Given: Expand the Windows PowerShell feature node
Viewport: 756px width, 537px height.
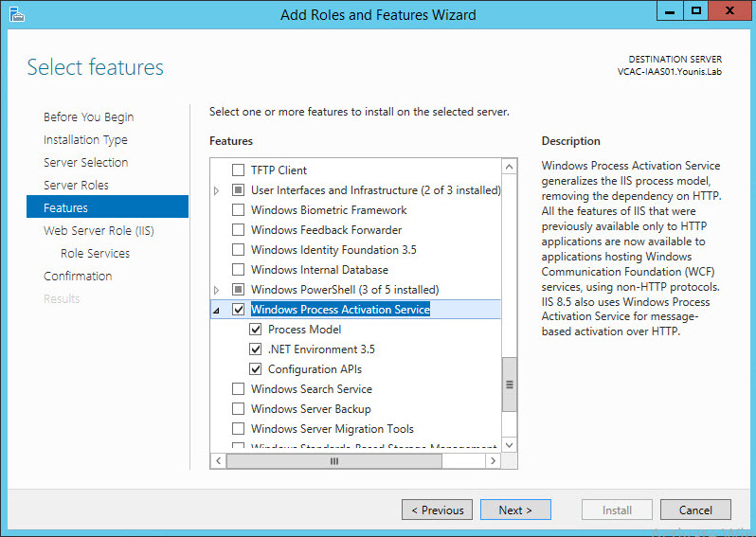Looking at the screenshot, I should pyautogui.click(x=217, y=290).
